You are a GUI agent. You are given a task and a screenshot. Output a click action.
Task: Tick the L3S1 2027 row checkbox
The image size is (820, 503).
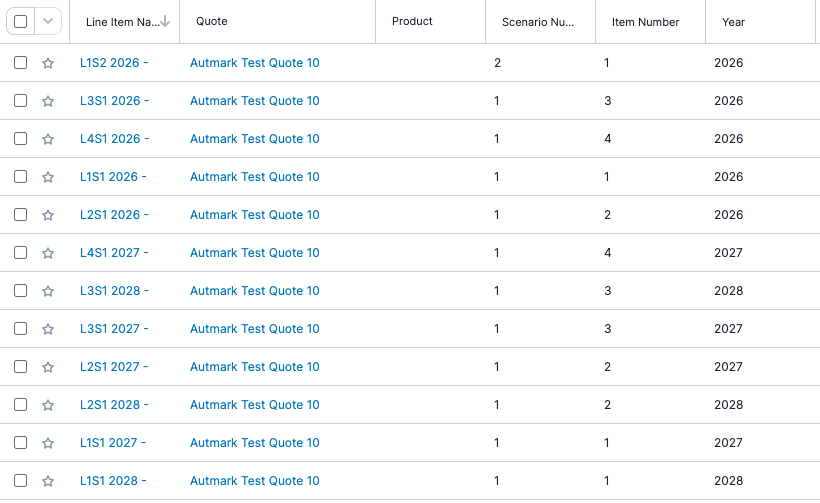20,329
